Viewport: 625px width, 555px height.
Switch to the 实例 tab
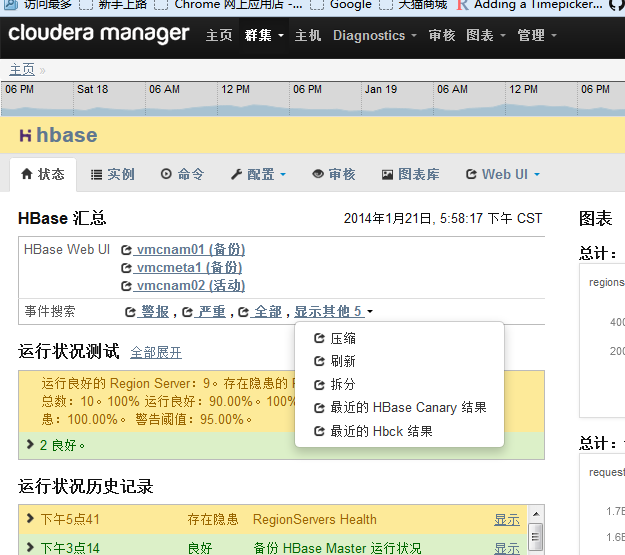113,175
